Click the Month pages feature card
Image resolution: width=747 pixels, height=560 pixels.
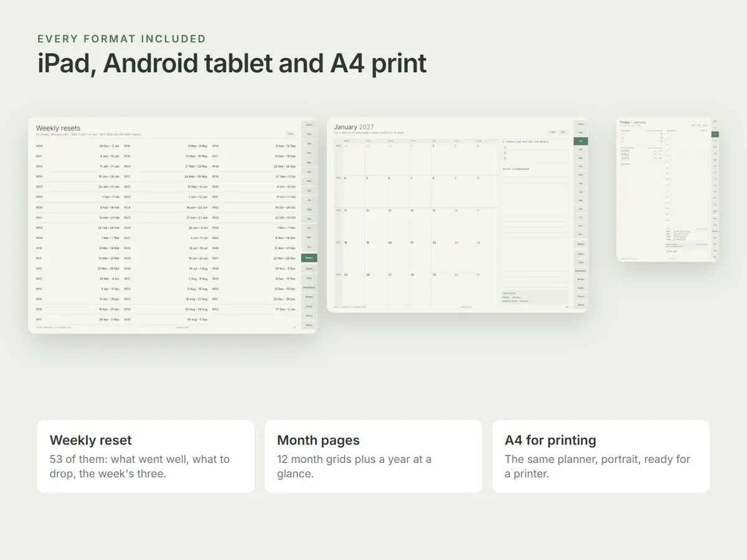tap(374, 456)
